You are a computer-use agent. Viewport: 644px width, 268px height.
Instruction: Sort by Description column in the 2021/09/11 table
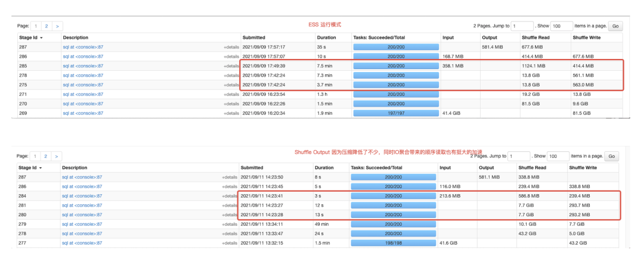coord(75,167)
